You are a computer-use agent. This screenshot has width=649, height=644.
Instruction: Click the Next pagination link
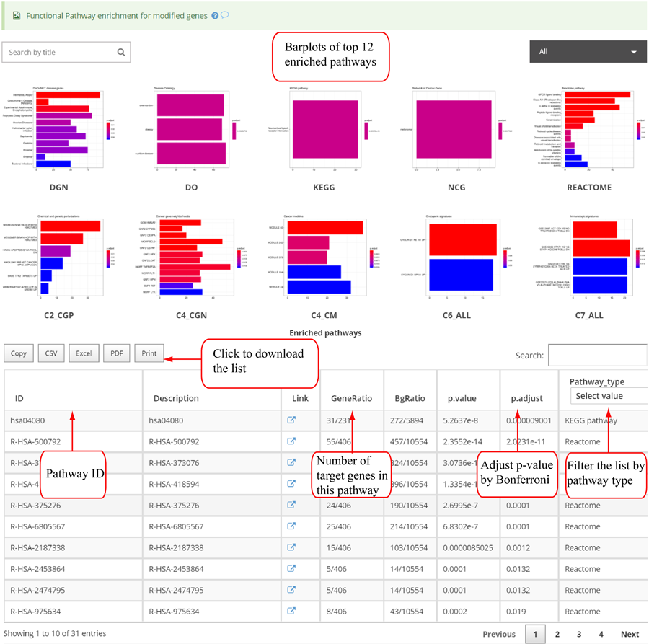click(x=630, y=634)
